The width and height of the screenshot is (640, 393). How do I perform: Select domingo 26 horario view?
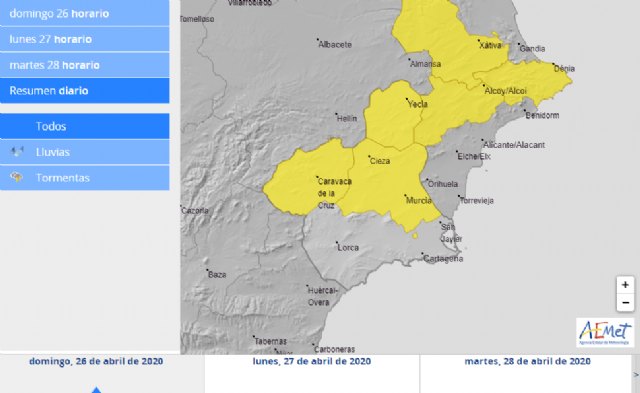click(84, 13)
